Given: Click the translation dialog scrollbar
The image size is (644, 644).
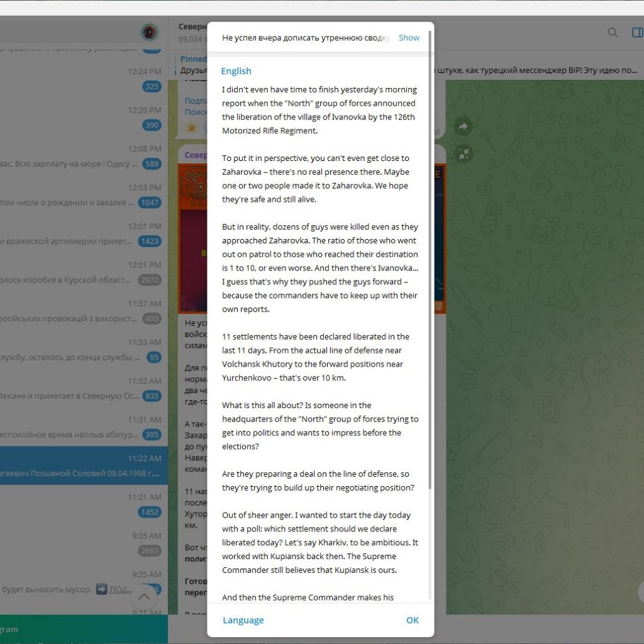Looking at the screenshot, I should click(430, 258).
